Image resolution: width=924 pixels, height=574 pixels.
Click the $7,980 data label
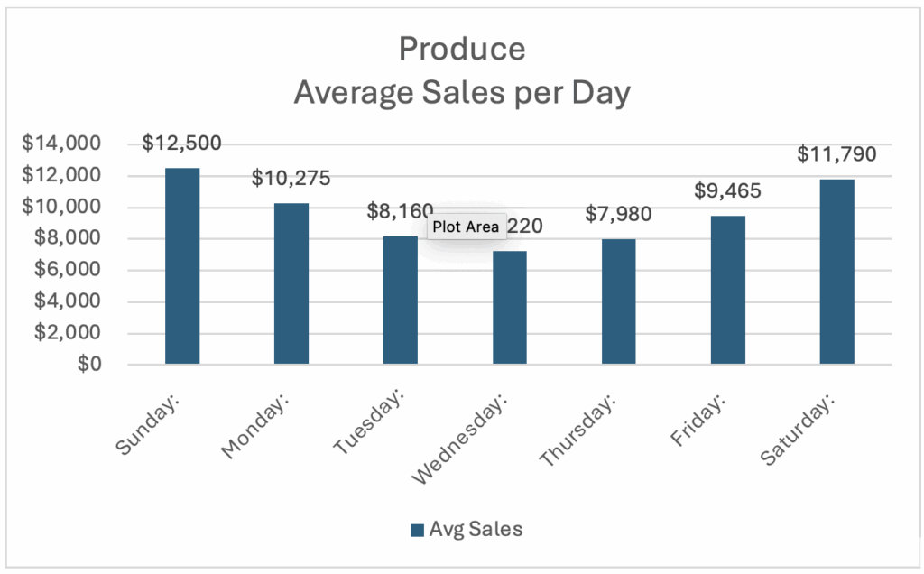(619, 214)
